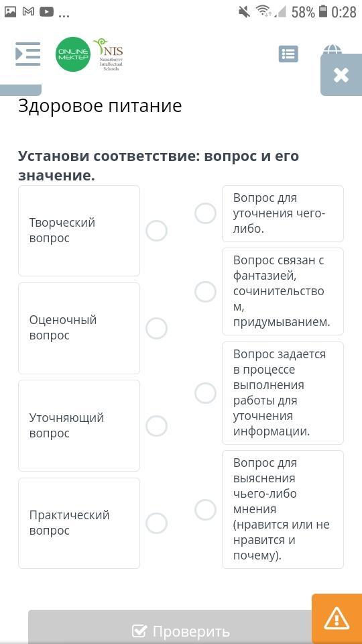
Task: Open the task list icon in header
Action: click(288, 54)
